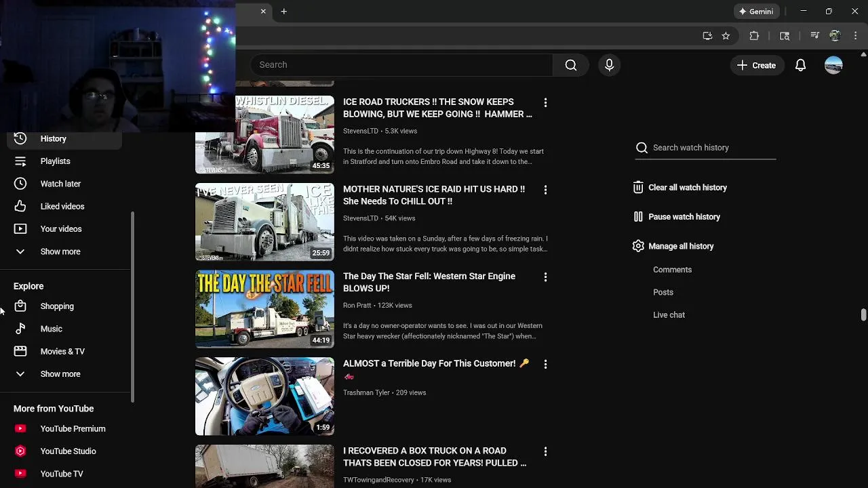Click the trash icon for clearing history
868x488 pixels.
point(638,188)
